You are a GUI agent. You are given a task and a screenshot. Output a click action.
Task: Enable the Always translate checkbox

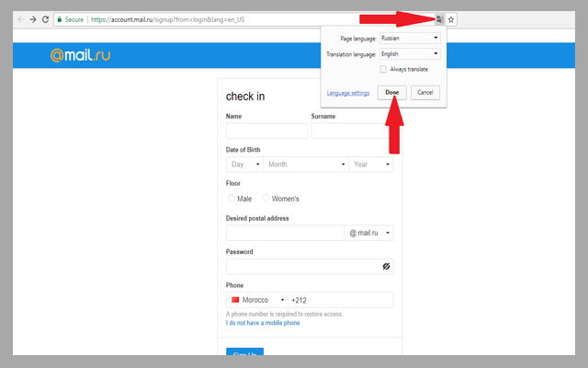pyautogui.click(x=384, y=69)
